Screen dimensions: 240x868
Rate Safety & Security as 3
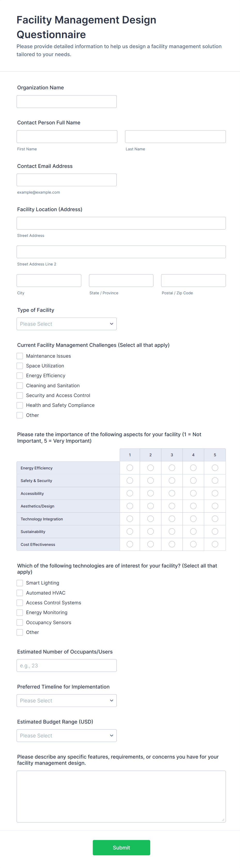click(172, 480)
